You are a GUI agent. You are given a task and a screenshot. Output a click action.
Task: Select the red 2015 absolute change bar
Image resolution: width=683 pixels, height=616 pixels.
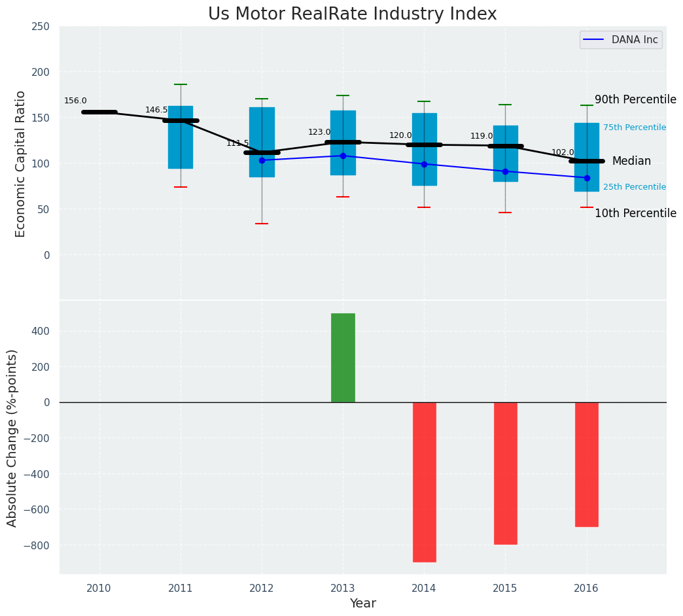click(505, 473)
